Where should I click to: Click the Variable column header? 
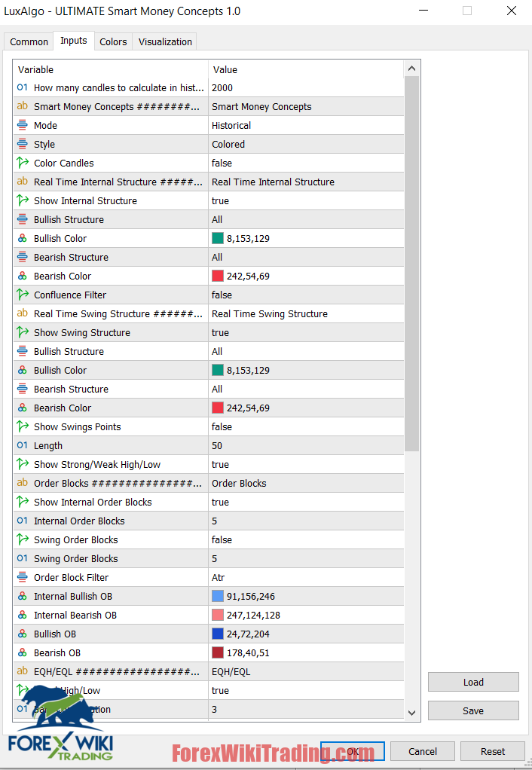(111, 70)
